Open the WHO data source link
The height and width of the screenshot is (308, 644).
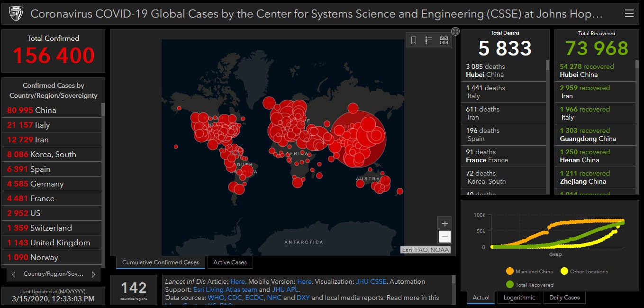[216, 298]
